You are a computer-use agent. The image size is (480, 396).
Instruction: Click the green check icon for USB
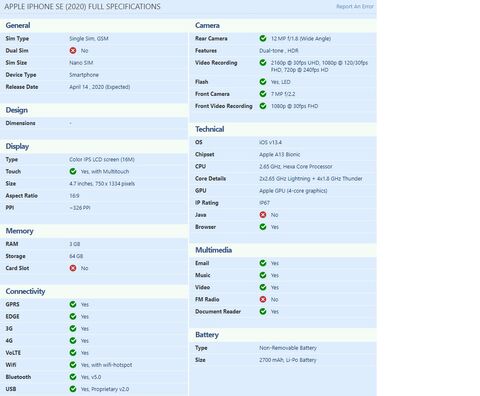[73, 389]
